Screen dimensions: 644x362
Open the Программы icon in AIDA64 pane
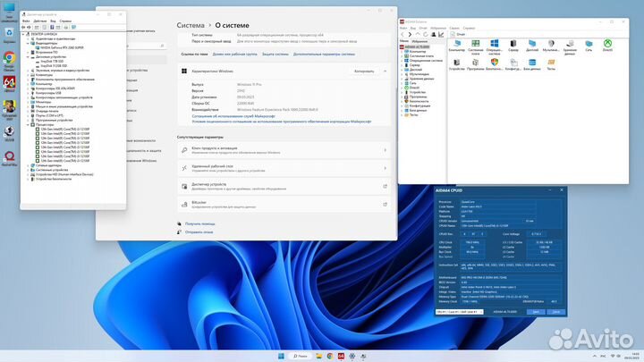pyautogui.click(x=476, y=63)
